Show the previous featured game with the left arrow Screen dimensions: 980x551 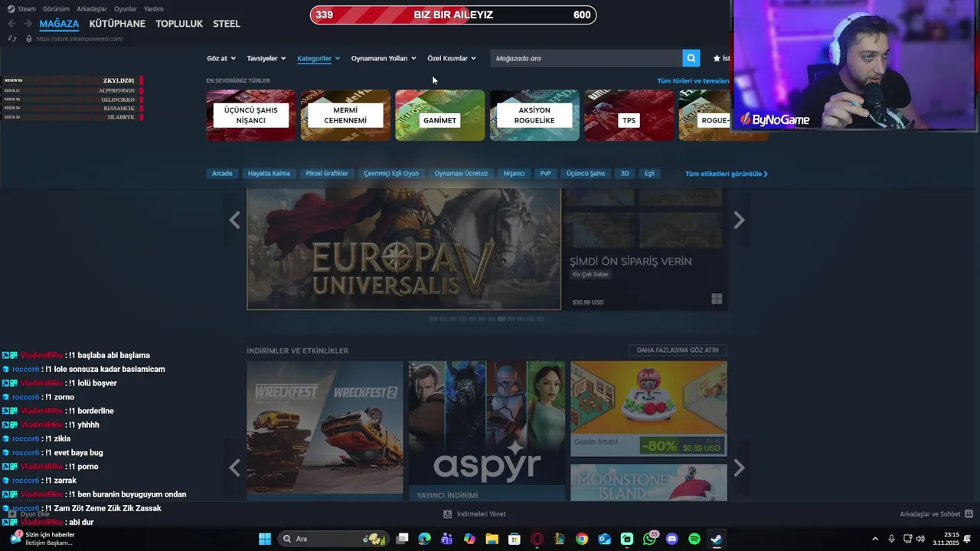235,220
